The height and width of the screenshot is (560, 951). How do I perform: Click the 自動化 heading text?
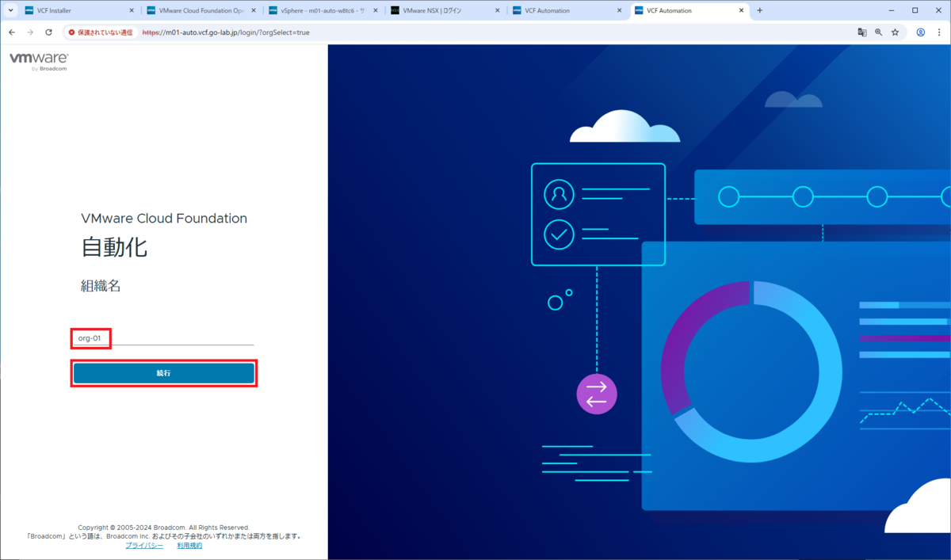114,247
